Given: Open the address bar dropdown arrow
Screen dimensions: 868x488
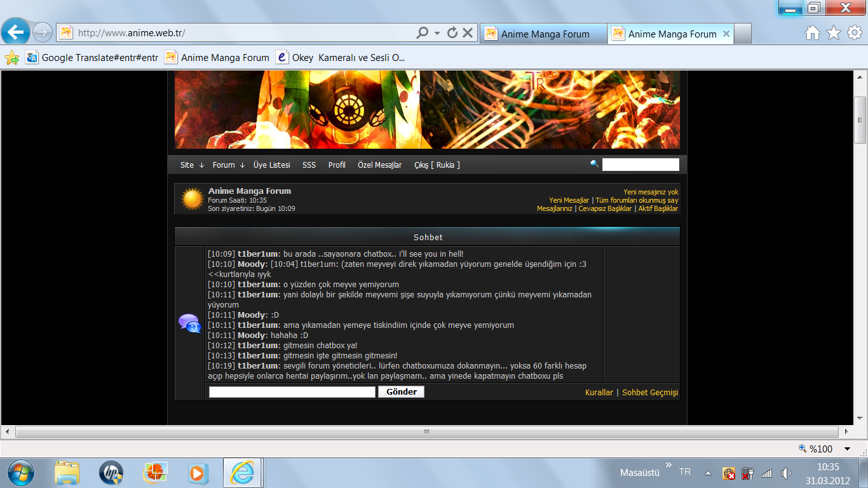Looking at the screenshot, I should point(437,32).
